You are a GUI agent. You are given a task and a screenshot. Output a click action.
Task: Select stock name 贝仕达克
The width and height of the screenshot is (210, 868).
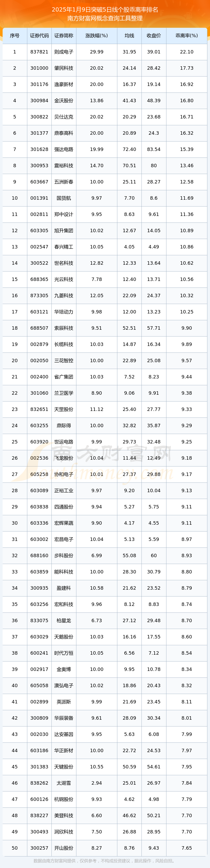pyautogui.click(x=64, y=117)
